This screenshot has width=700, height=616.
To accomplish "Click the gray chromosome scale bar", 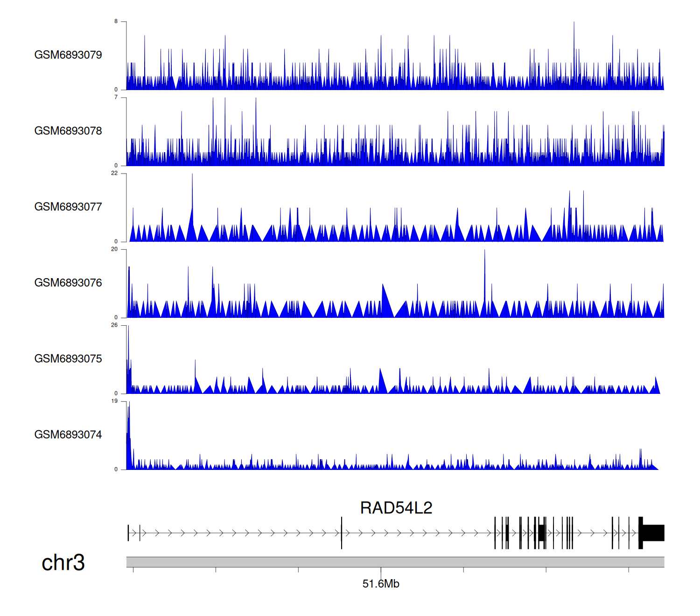I will [x=395, y=562].
